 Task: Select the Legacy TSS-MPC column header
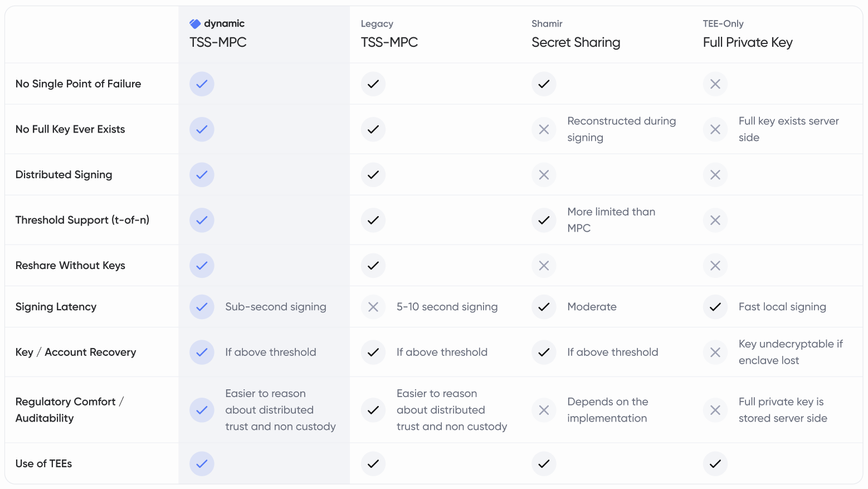coord(389,34)
